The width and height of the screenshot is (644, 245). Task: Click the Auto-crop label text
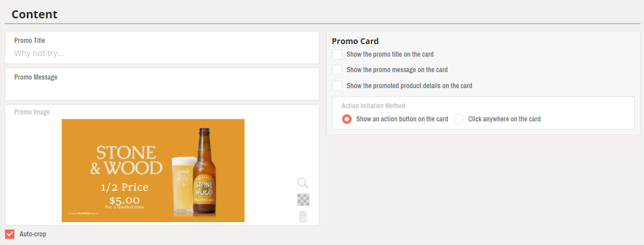[33, 234]
